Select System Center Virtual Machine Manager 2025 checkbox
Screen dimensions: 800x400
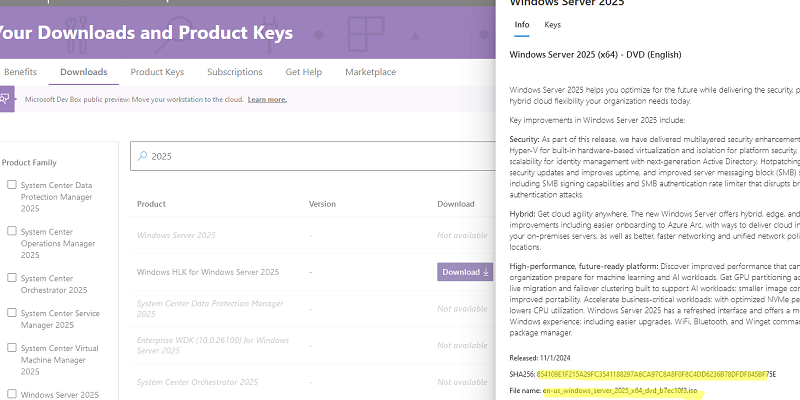11,348
